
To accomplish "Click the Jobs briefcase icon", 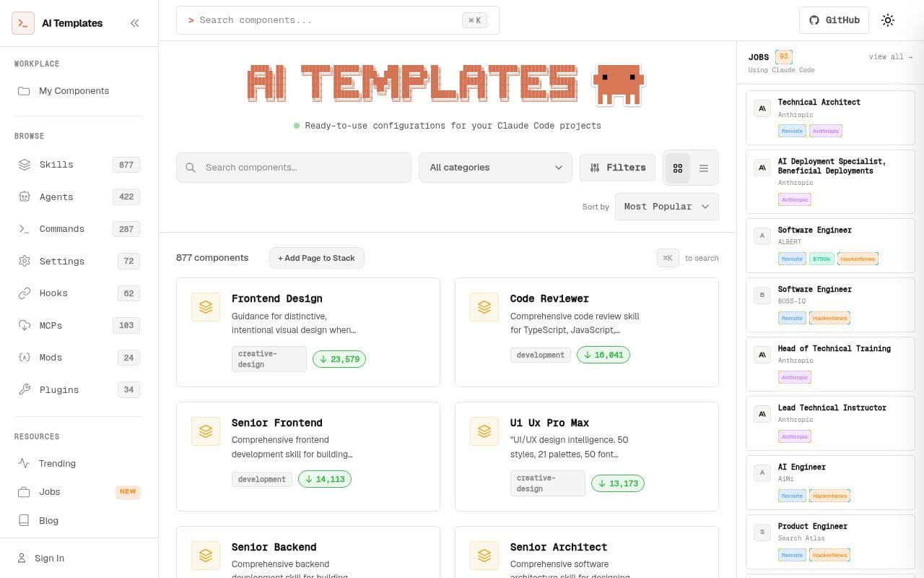I will pos(24,492).
